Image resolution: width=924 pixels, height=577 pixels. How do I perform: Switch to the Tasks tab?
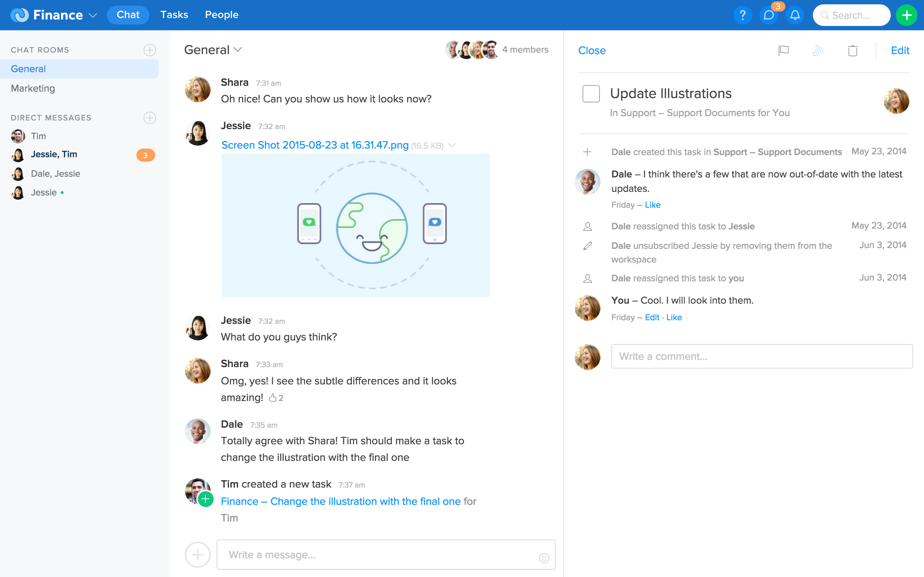coord(174,15)
